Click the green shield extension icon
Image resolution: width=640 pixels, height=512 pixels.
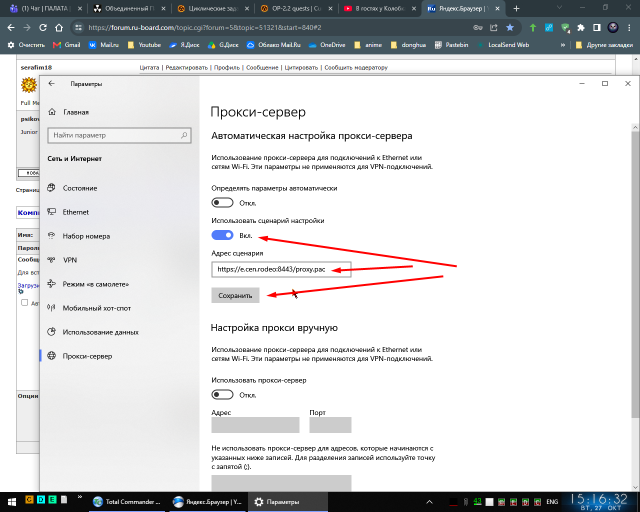(x=565, y=27)
